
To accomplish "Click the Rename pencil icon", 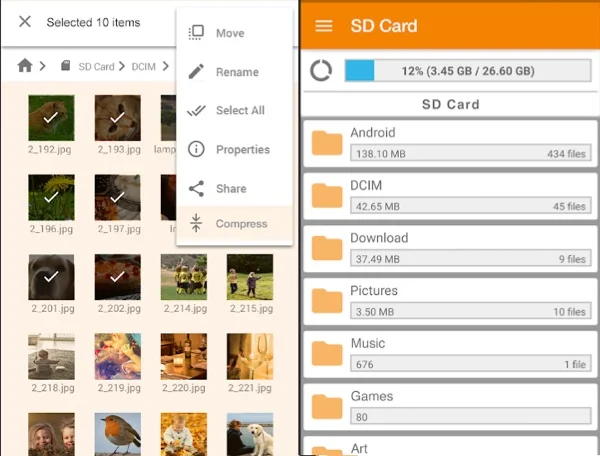I will (x=196, y=72).
